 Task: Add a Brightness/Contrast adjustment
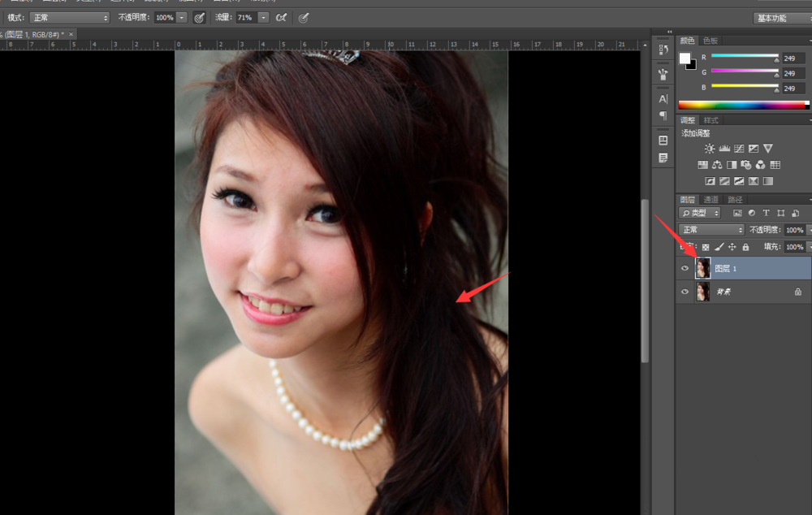click(710, 149)
